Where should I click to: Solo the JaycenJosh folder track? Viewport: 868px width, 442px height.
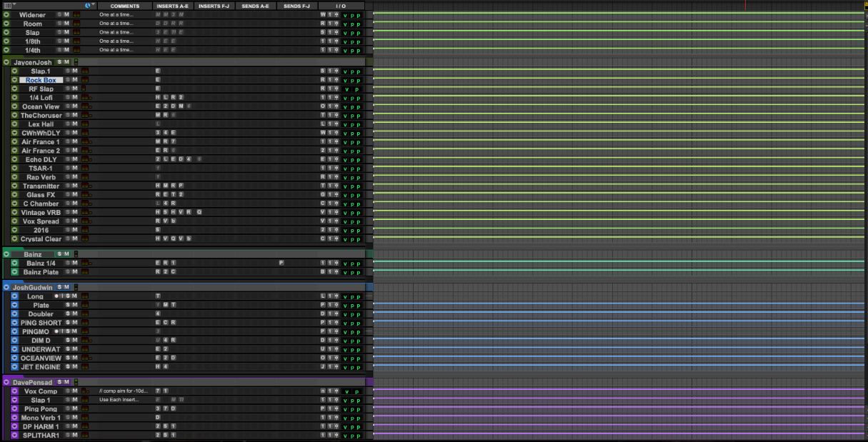[x=59, y=62]
